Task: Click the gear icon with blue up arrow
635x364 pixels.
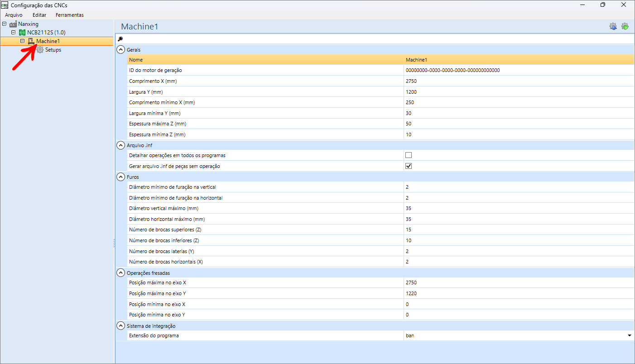Action: click(x=613, y=26)
